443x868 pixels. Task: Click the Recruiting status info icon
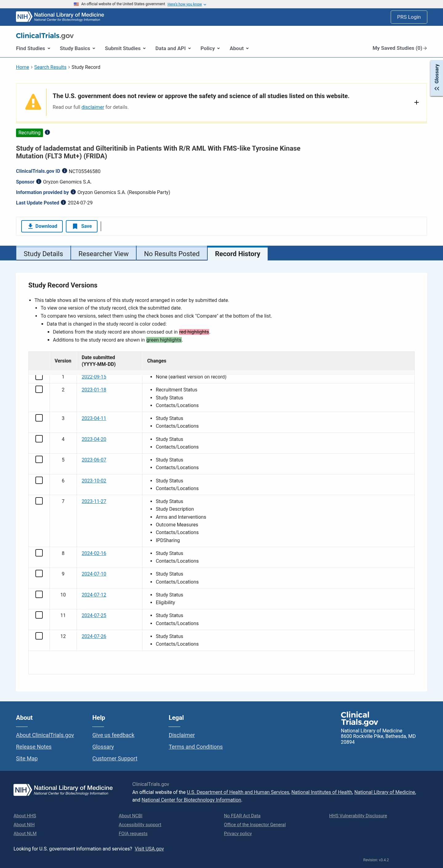point(48,133)
